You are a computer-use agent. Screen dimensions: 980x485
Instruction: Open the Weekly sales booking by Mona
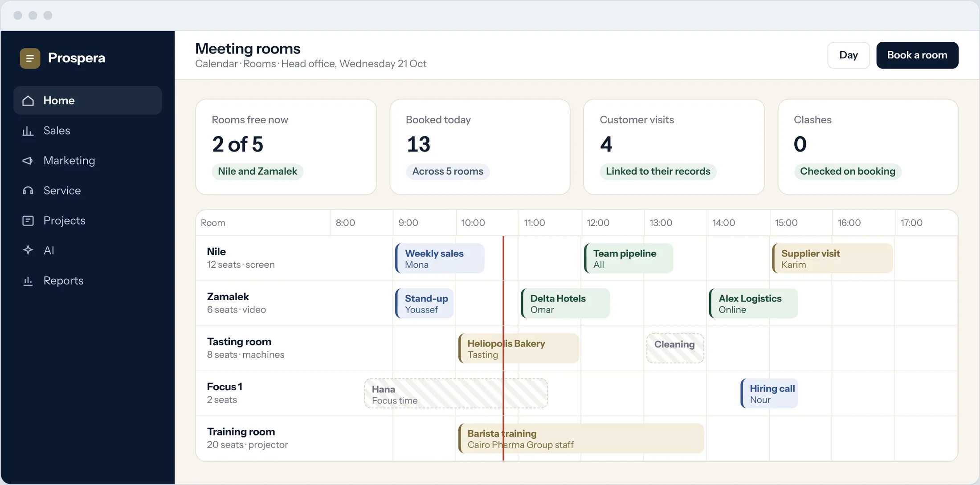[440, 258]
